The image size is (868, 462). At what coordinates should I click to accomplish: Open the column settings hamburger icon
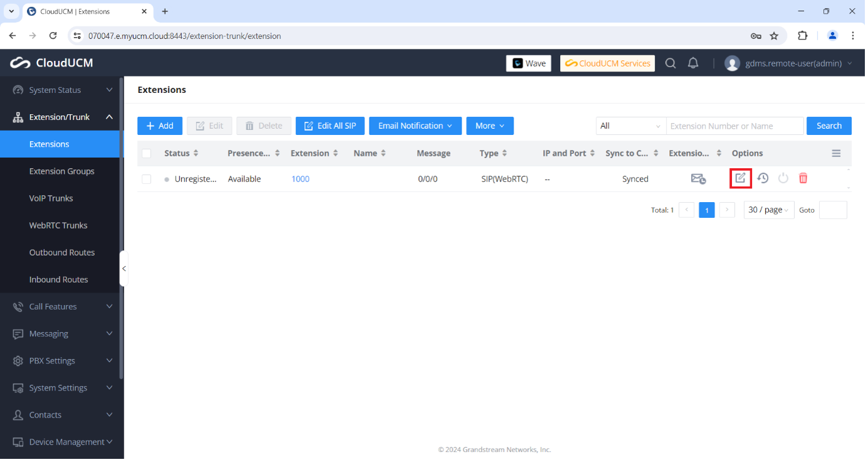(x=836, y=153)
